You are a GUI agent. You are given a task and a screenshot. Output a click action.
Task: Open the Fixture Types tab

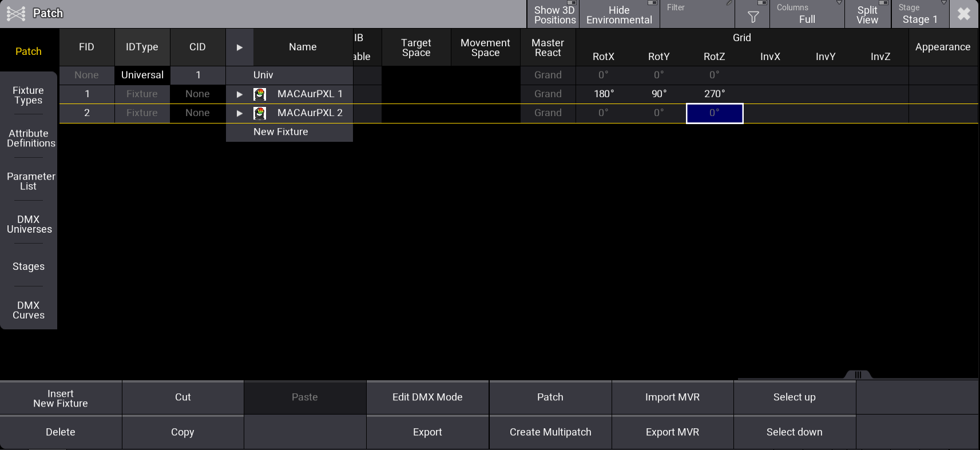pyautogui.click(x=29, y=95)
